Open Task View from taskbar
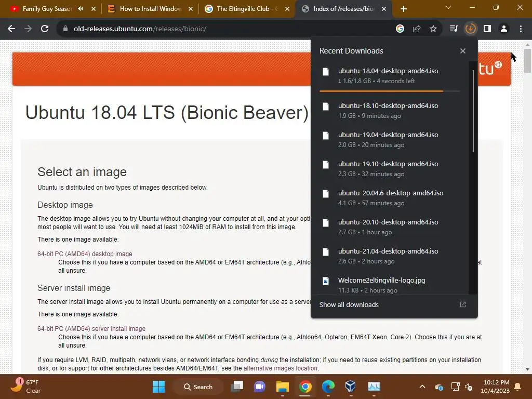The height and width of the screenshot is (399, 532). 237,387
